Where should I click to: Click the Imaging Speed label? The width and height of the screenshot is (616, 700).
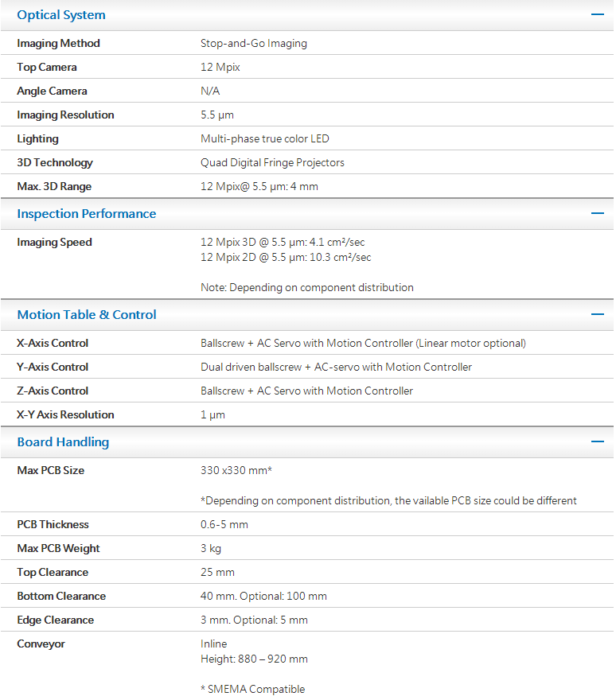tap(54, 242)
